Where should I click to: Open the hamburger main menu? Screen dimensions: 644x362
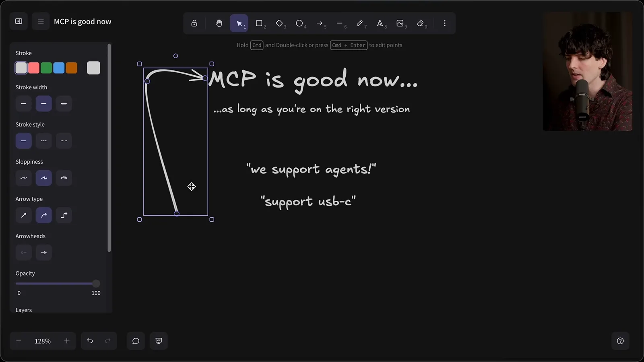point(41,21)
